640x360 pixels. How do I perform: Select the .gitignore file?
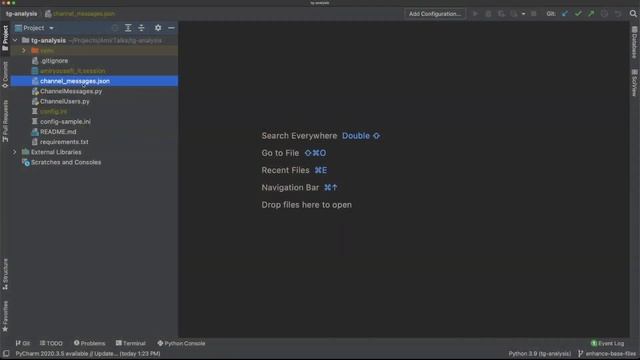point(54,60)
